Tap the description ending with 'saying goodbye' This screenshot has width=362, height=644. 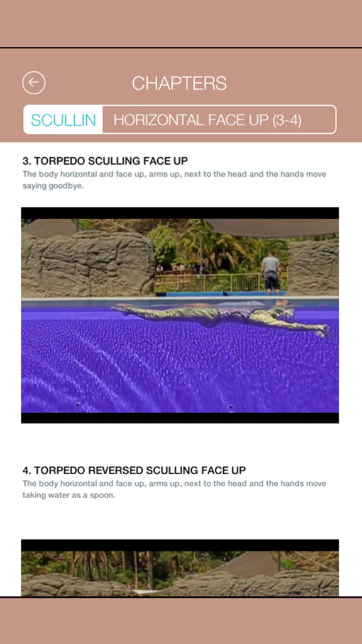pyautogui.click(x=175, y=180)
